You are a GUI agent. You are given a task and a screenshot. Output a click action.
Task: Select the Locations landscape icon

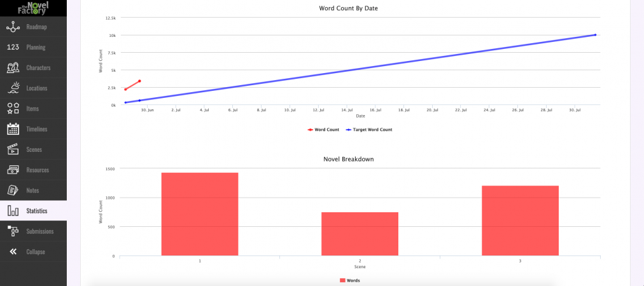13,88
